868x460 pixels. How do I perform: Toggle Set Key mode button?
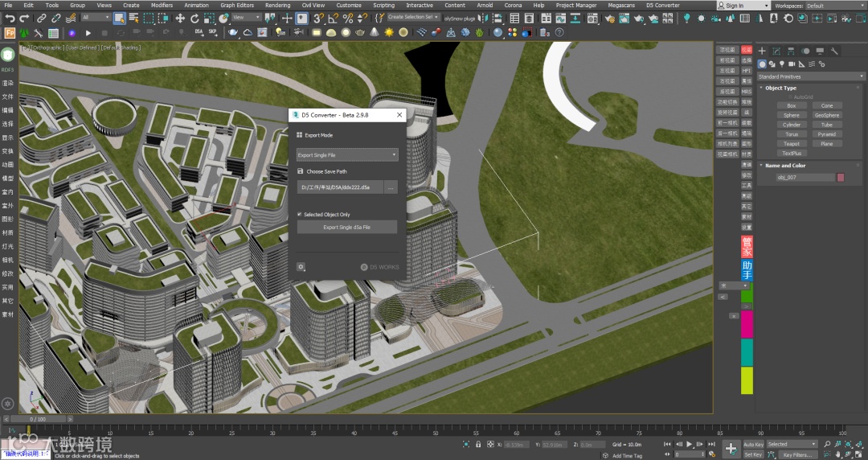pos(753,454)
